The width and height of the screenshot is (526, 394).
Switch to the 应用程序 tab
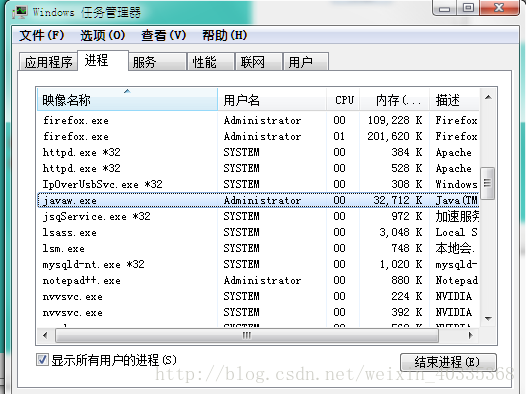click(48, 62)
